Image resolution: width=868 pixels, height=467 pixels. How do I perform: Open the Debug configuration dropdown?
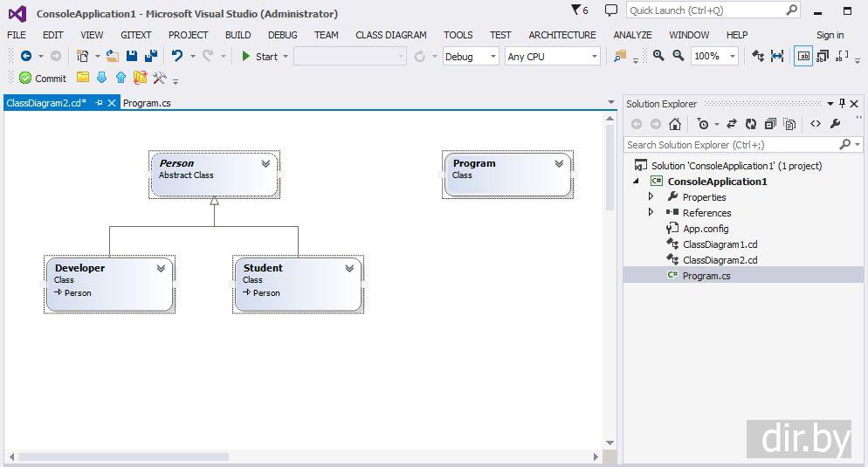coord(471,56)
